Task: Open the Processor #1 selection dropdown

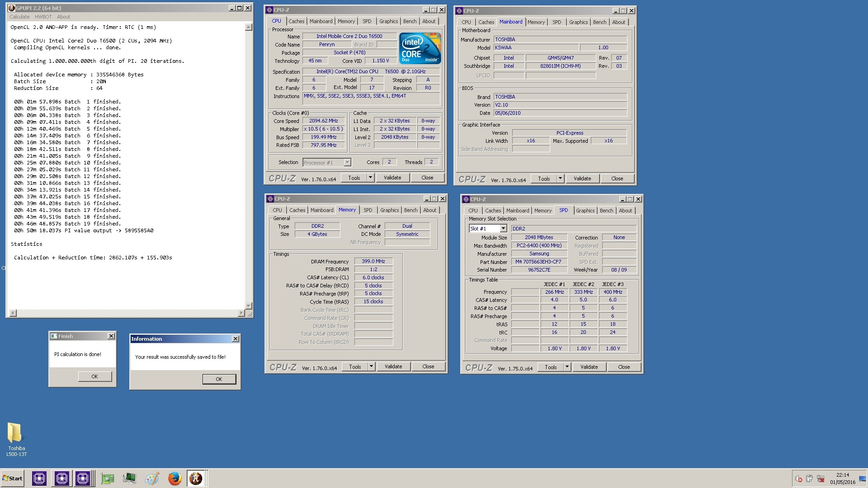Action: coord(347,163)
